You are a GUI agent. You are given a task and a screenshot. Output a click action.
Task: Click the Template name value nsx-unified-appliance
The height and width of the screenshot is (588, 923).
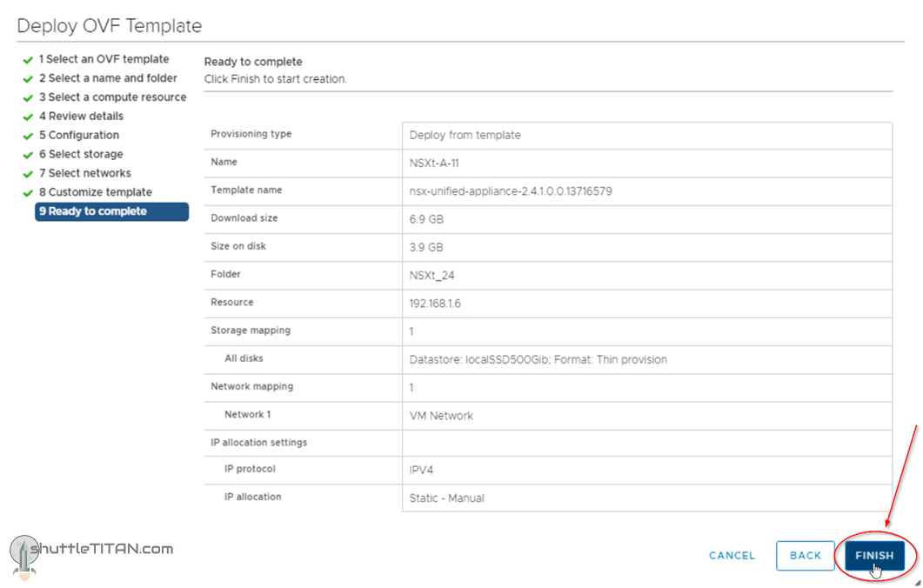click(x=511, y=190)
